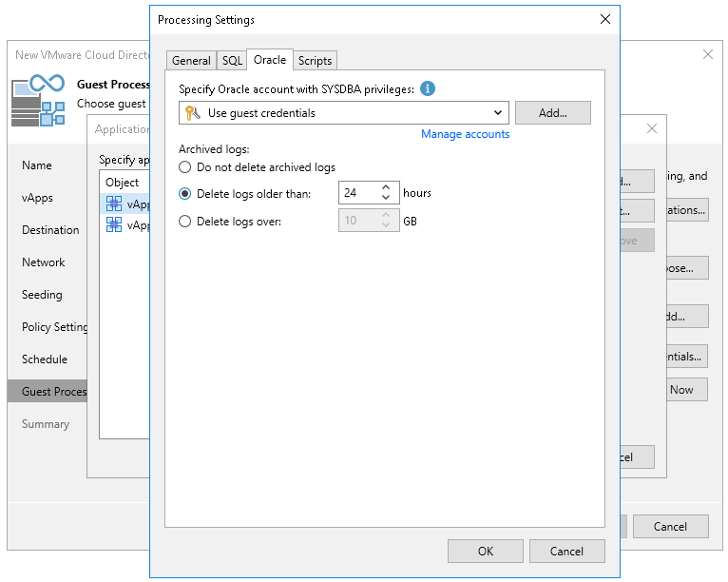Click the second vApp object icon

[x=114, y=224]
